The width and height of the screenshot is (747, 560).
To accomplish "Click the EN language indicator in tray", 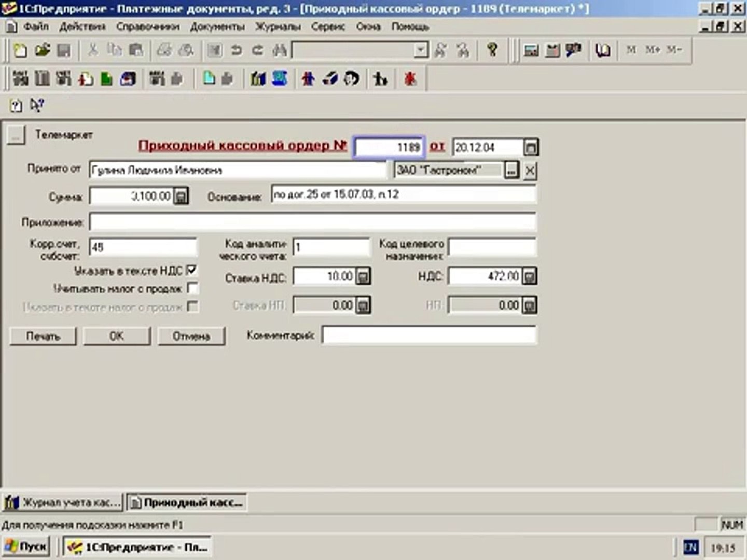I will pyautogui.click(x=690, y=548).
